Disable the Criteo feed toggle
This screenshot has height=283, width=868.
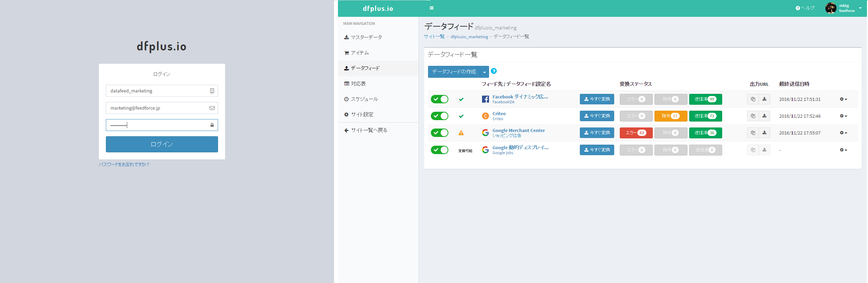(x=439, y=116)
